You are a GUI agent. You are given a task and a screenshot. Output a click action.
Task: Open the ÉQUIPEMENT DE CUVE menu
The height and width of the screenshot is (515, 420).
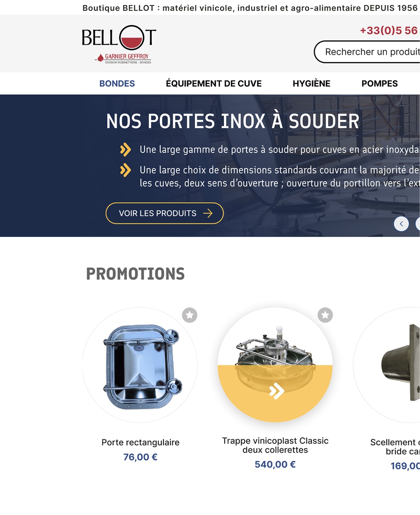pyautogui.click(x=214, y=83)
